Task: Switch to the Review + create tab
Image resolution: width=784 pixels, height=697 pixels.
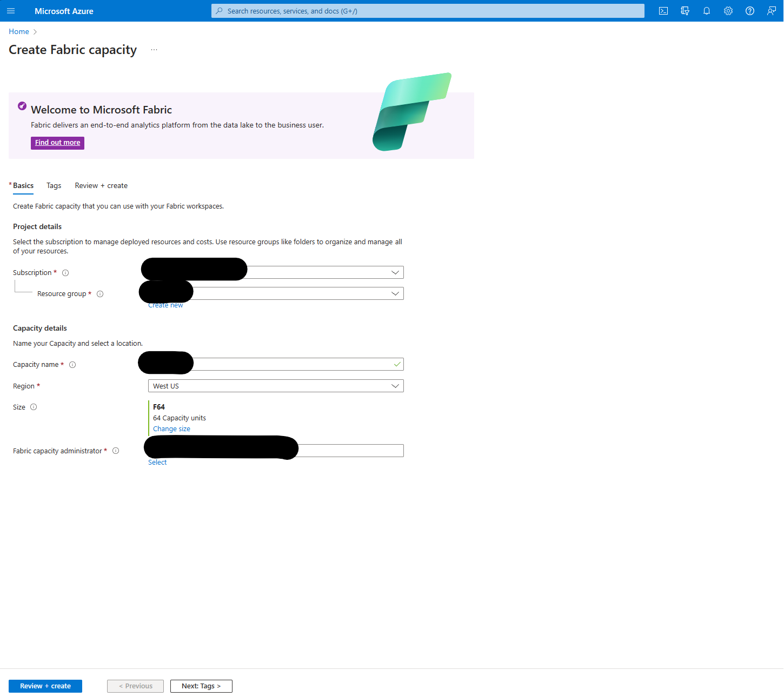Action: (101, 185)
